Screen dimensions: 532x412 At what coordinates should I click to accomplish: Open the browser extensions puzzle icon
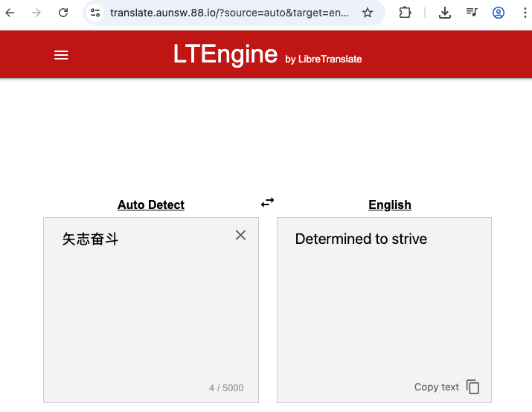click(x=405, y=13)
